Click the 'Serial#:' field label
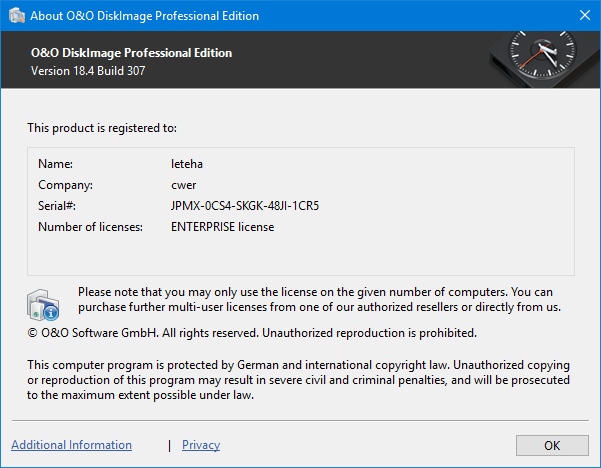Image resolution: width=601 pixels, height=468 pixels. tap(57, 206)
